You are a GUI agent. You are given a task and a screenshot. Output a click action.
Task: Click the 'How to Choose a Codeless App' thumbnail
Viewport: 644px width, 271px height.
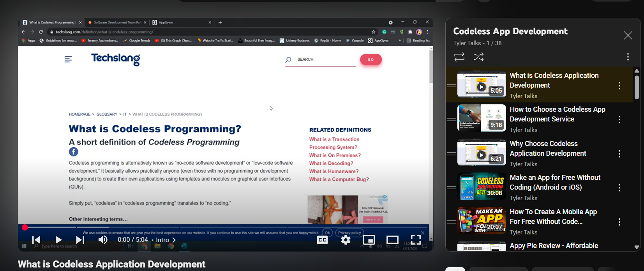482,118
